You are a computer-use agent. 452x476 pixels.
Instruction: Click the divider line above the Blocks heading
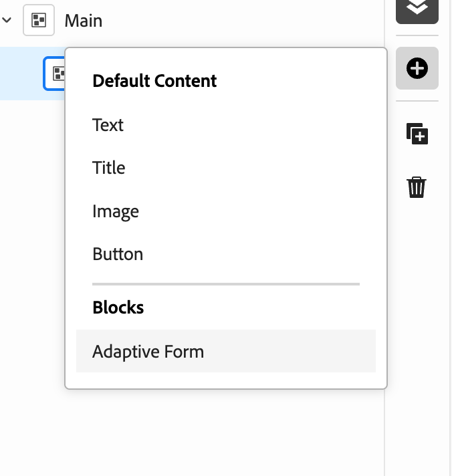click(226, 284)
